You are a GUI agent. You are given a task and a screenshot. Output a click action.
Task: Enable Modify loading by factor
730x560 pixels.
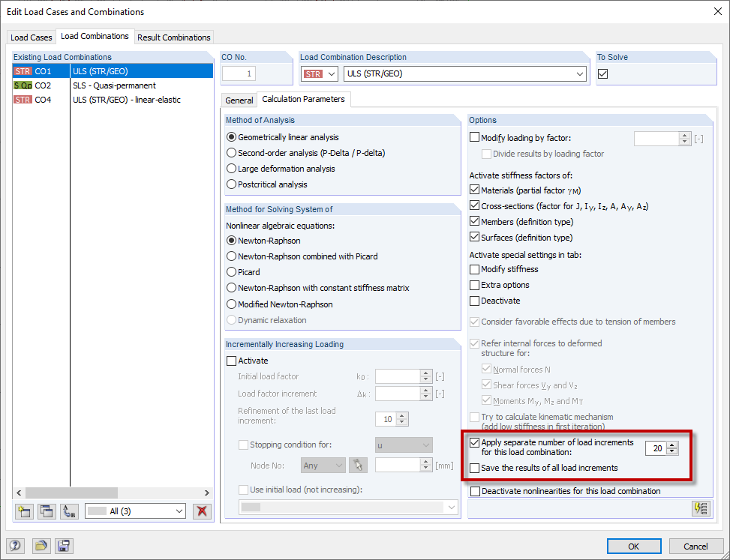coord(475,136)
